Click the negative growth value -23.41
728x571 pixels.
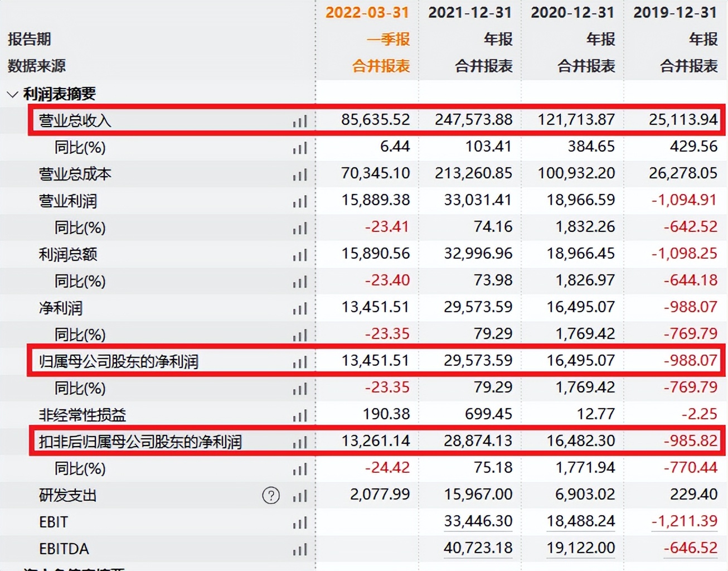tap(387, 226)
